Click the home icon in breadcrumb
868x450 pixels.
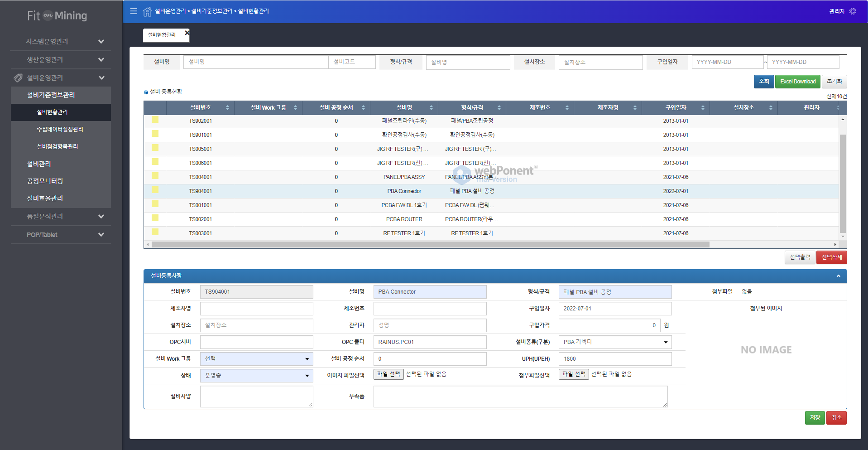coord(147,11)
